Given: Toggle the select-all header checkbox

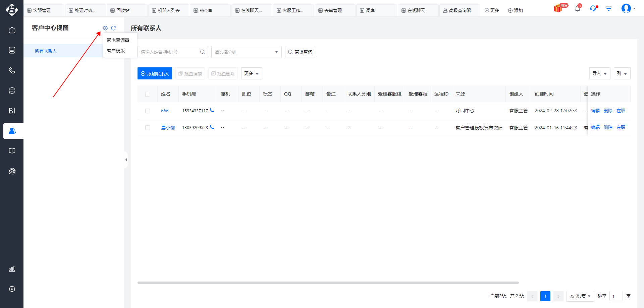Looking at the screenshot, I should point(148,94).
